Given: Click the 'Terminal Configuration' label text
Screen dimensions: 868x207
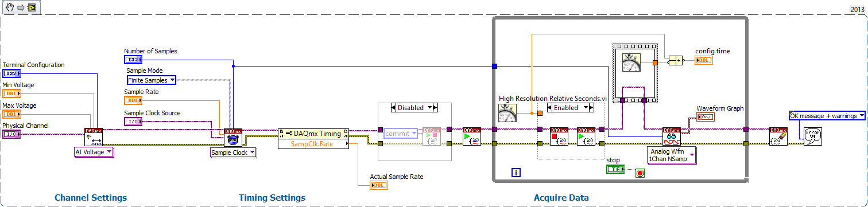Looking at the screenshot, I should click(x=33, y=65).
